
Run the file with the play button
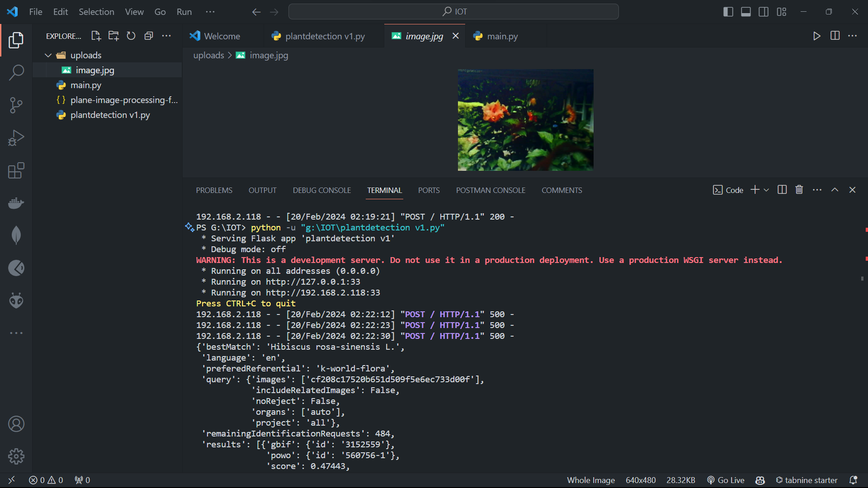point(816,36)
